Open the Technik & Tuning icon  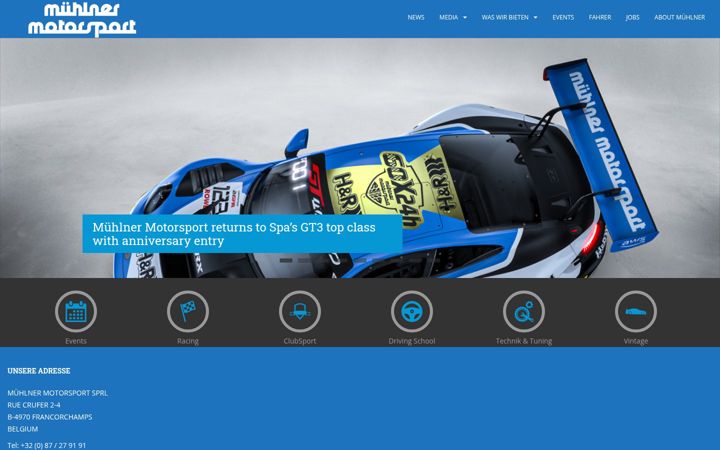coord(524,312)
